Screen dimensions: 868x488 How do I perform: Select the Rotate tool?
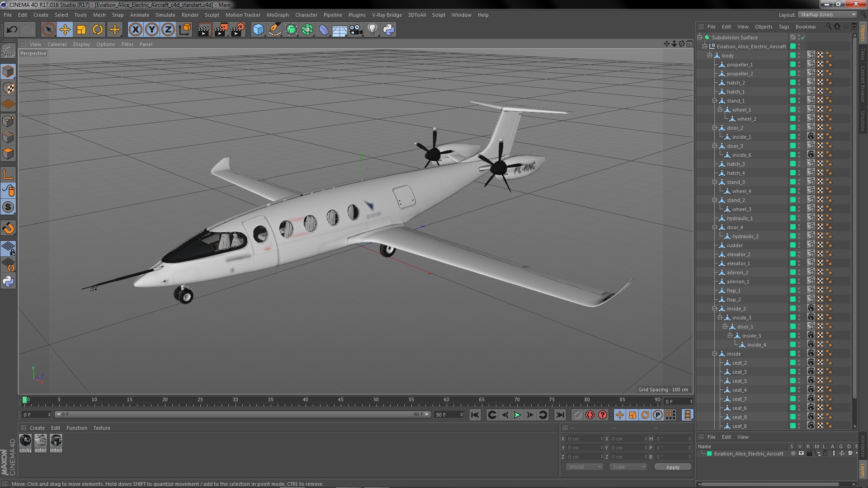click(x=98, y=30)
